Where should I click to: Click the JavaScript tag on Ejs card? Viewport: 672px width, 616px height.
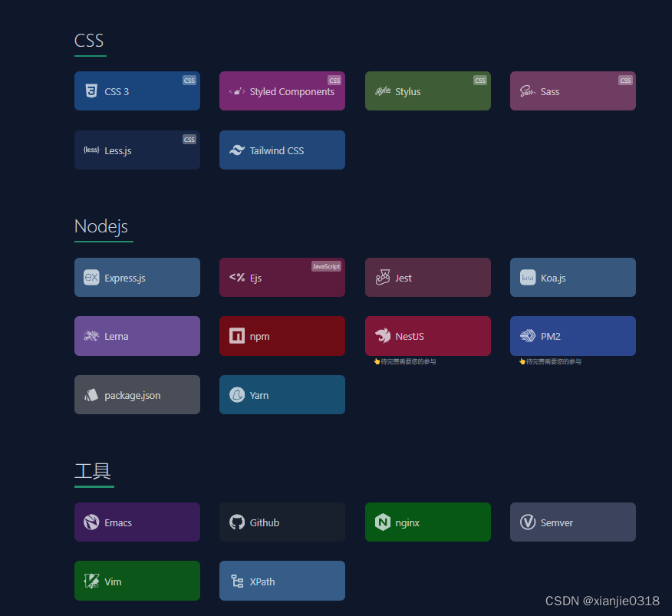[326, 266]
